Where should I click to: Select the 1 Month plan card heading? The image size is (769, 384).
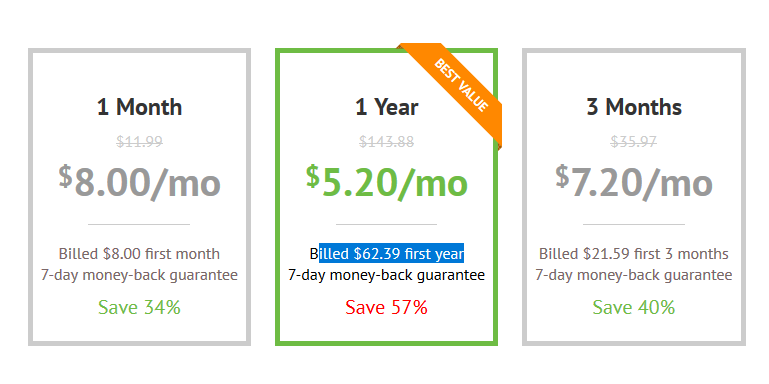click(x=139, y=107)
